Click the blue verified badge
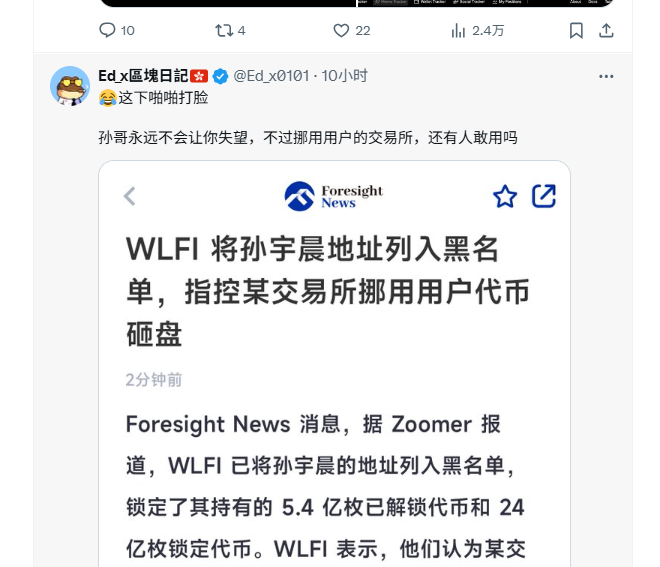The height and width of the screenshot is (567, 660). tap(220, 76)
